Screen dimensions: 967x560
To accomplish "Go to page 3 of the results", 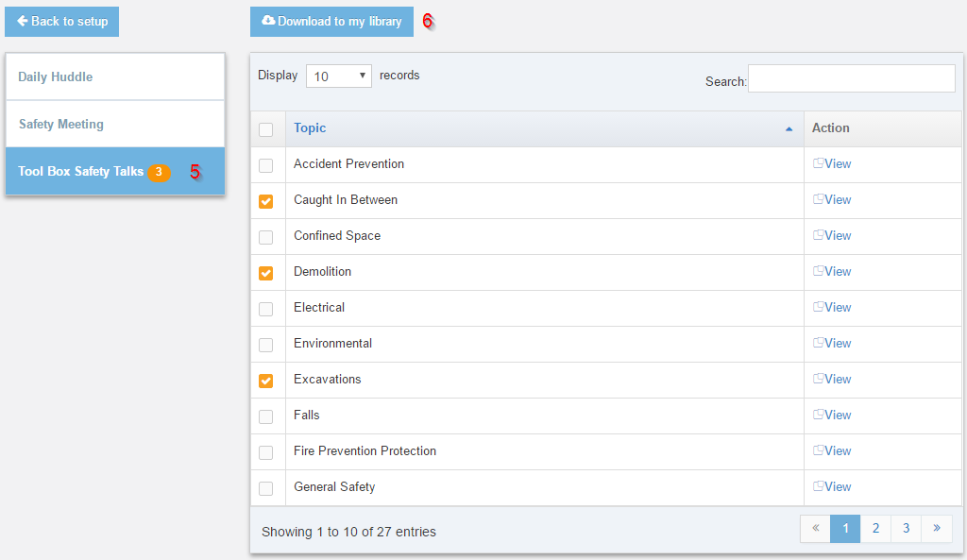I will pyautogui.click(x=906, y=528).
